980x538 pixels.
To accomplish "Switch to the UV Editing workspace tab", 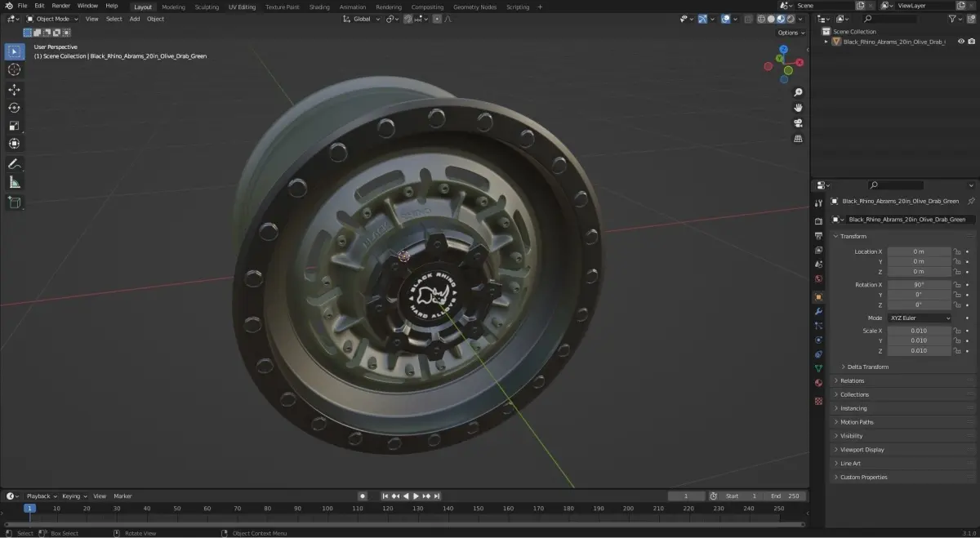I will click(242, 7).
